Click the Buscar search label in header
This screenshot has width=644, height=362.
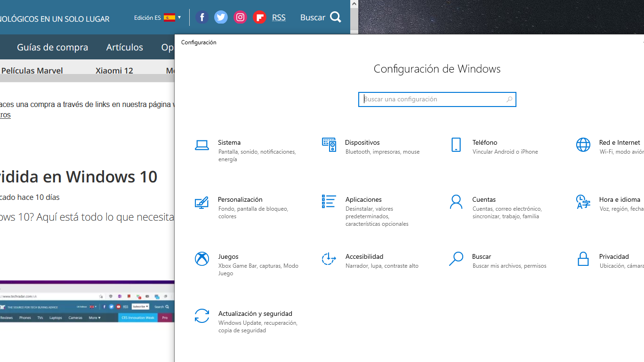(312, 17)
